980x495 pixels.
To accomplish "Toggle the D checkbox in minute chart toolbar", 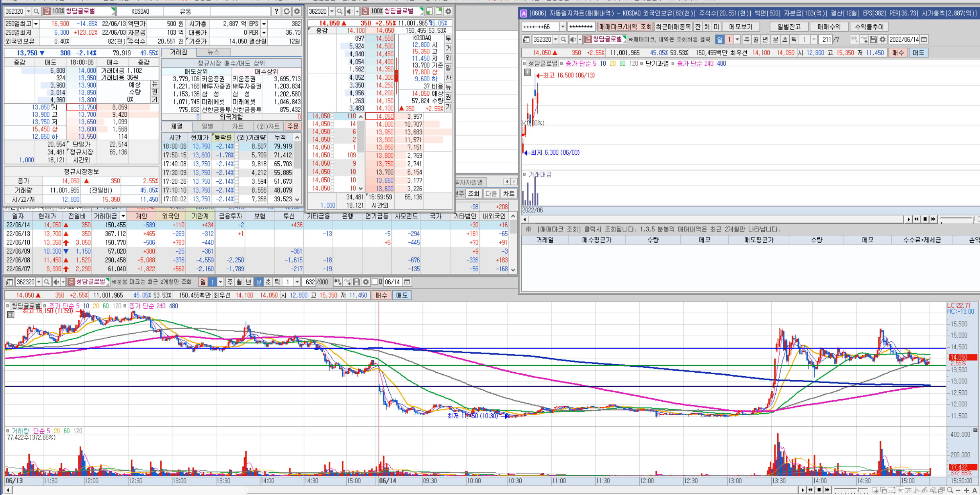I will (375, 282).
